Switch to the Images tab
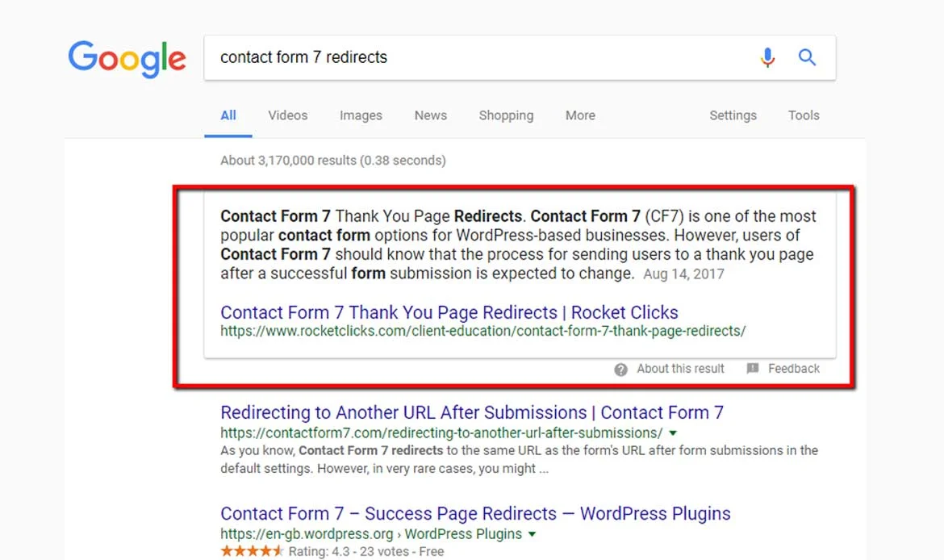This screenshot has height=560, width=944. [361, 115]
